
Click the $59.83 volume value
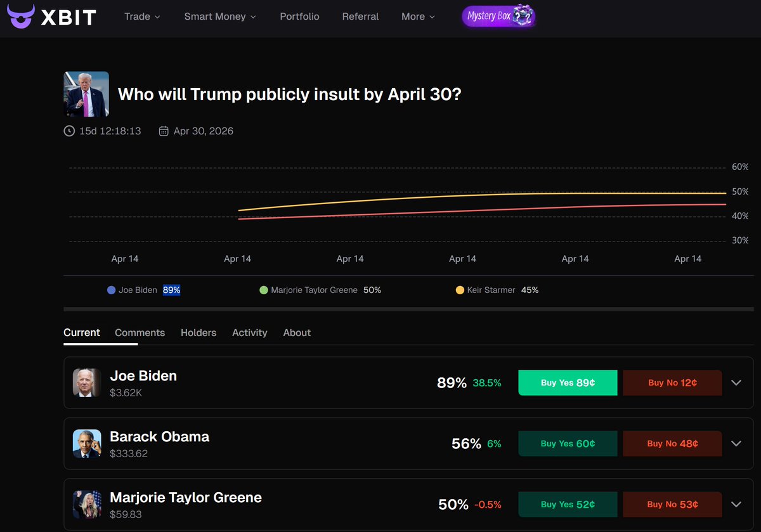click(126, 514)
